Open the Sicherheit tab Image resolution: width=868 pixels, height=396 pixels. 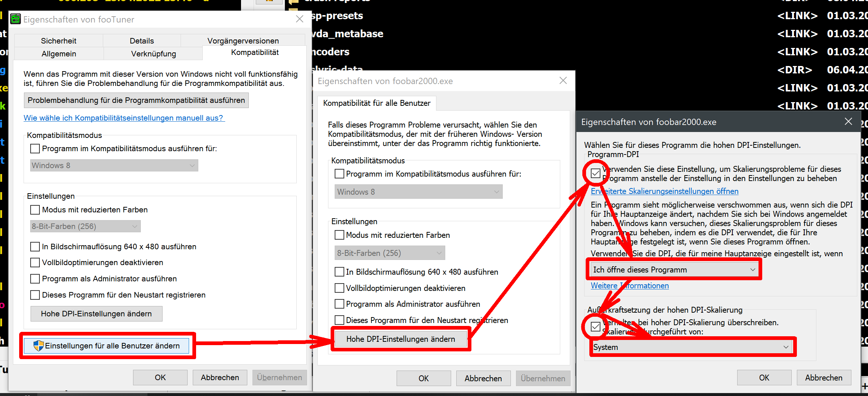pyautogui.click(x=59, y=41)
